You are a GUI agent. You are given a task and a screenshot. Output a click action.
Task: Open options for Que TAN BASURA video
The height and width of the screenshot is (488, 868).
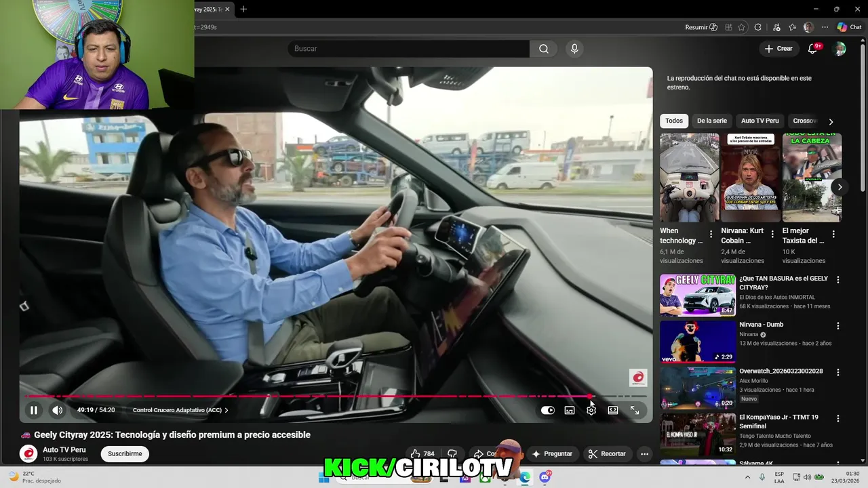(x=838, y=280)
